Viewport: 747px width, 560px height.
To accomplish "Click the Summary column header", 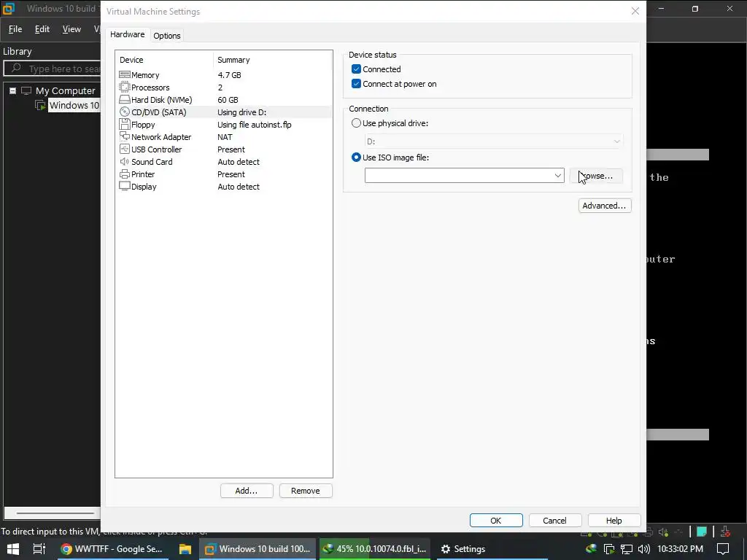I will pyautogui.click(x=273, y=60).
